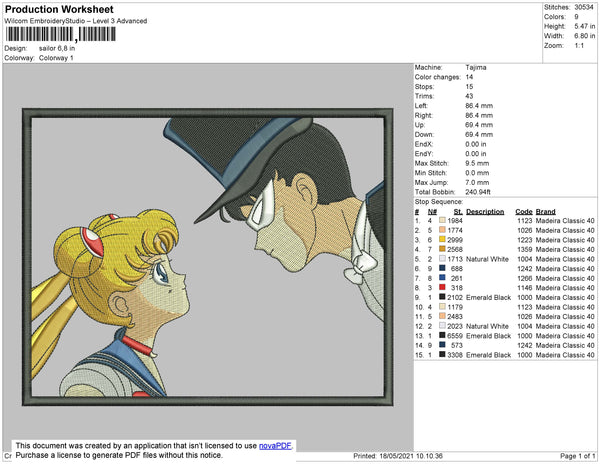Click 'Natural White' description in stop 5 row
The image size is (600, 464).
tap(488, 259)
